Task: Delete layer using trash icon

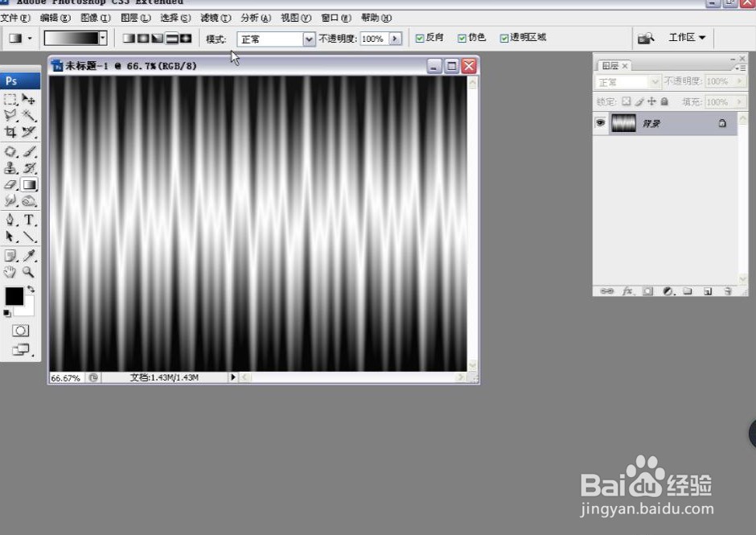Action: pyautogui.click(x=728, y=291)
